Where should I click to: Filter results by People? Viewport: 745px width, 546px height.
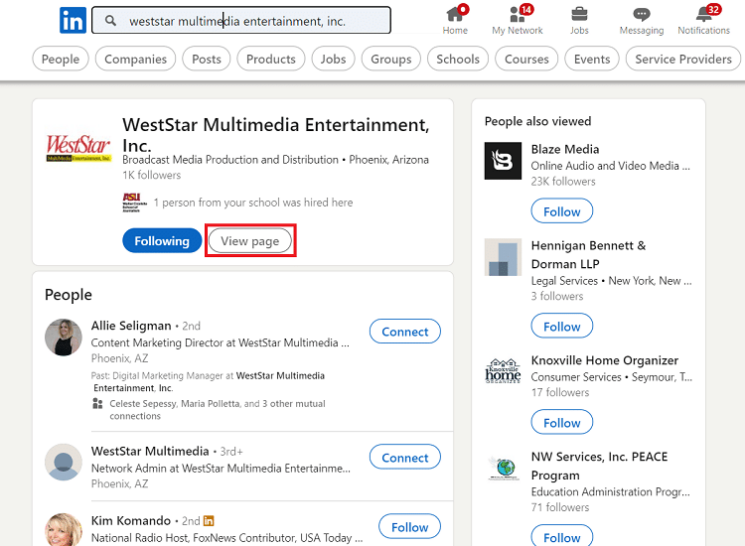tap(60, 59)
